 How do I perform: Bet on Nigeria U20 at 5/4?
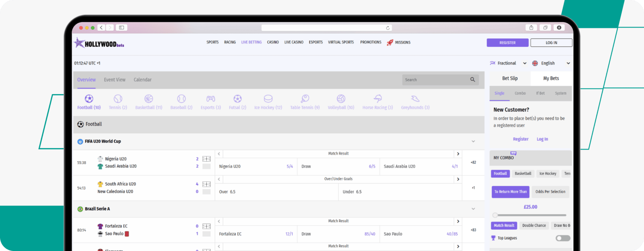click(x=256, y=167)
